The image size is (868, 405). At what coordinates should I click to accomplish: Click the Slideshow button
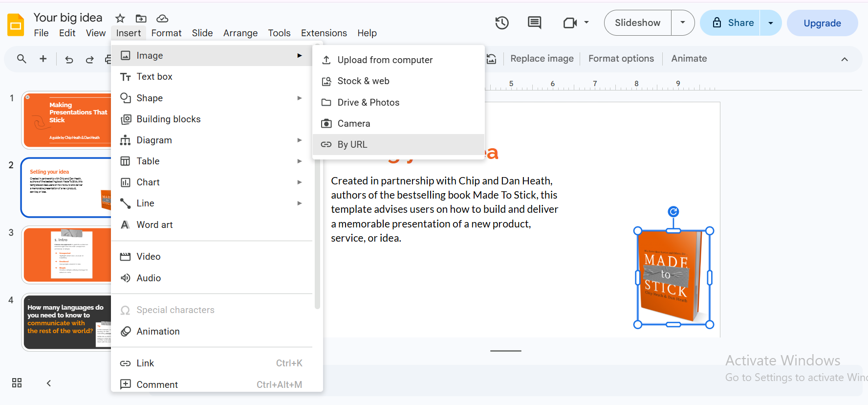coord(638,23)
